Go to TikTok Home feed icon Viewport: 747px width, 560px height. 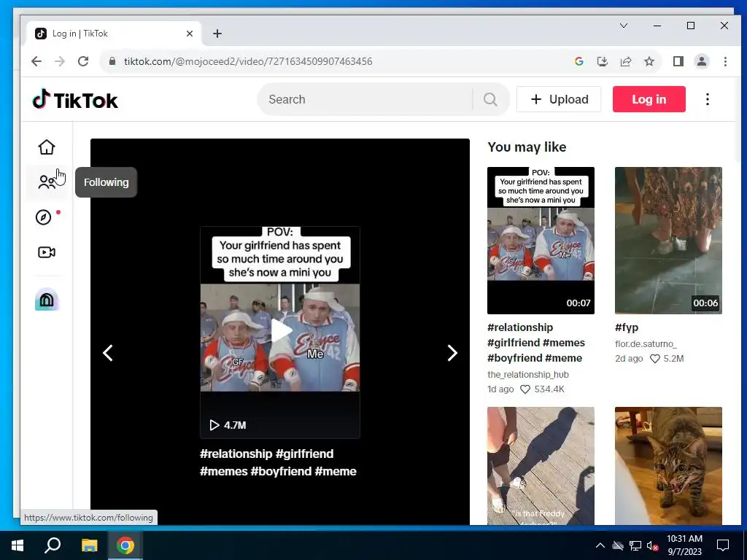(x=47, y=147)
